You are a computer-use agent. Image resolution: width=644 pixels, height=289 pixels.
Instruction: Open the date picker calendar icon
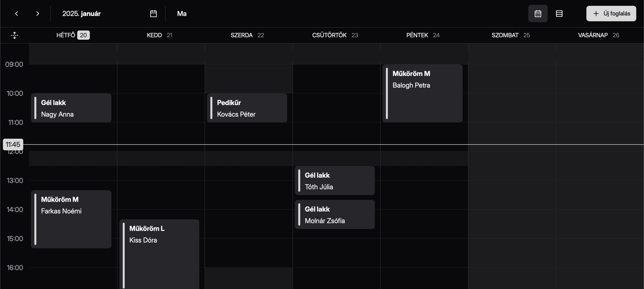153,14
